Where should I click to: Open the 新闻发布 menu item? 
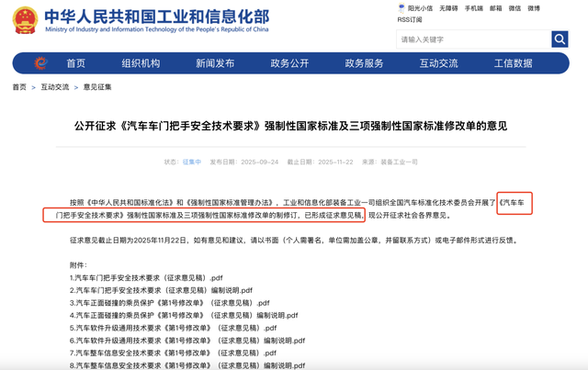215,63
